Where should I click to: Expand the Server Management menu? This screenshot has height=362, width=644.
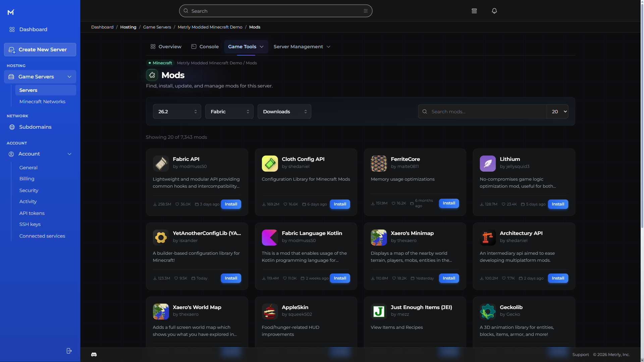(x=302, y=47)
